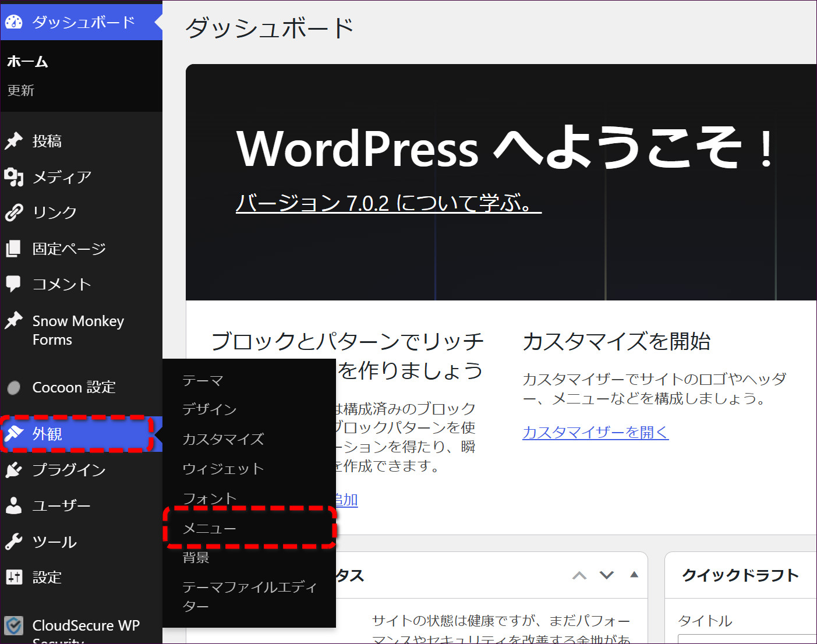Viewport: 817px width, 644px height.
Task: Open the メディア menu
Action: coord(81,177)
